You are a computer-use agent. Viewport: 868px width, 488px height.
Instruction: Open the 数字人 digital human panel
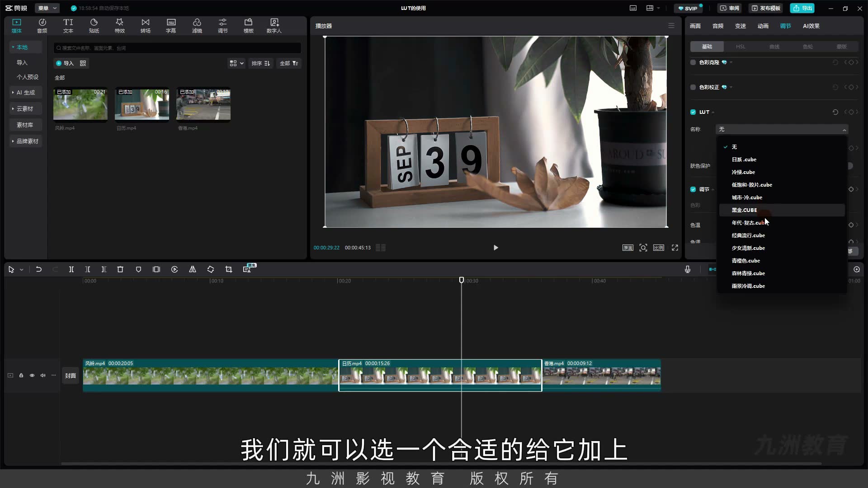click(x=274, y=26)
